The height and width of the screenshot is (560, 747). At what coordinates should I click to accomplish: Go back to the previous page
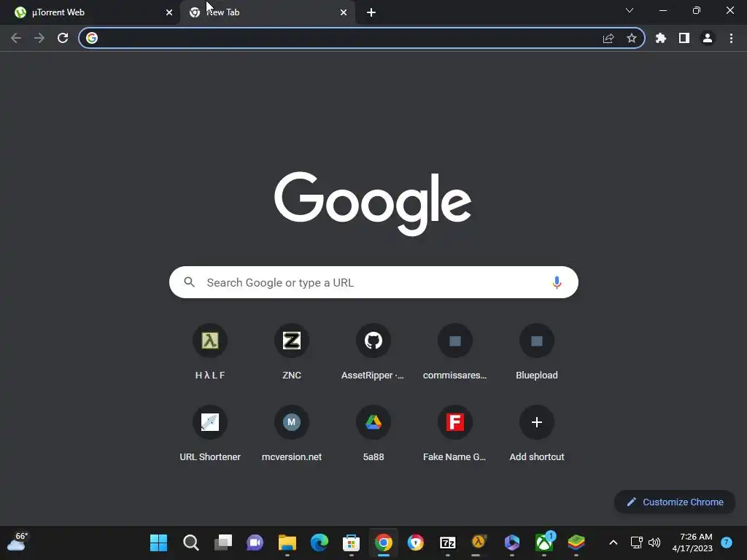16,38
